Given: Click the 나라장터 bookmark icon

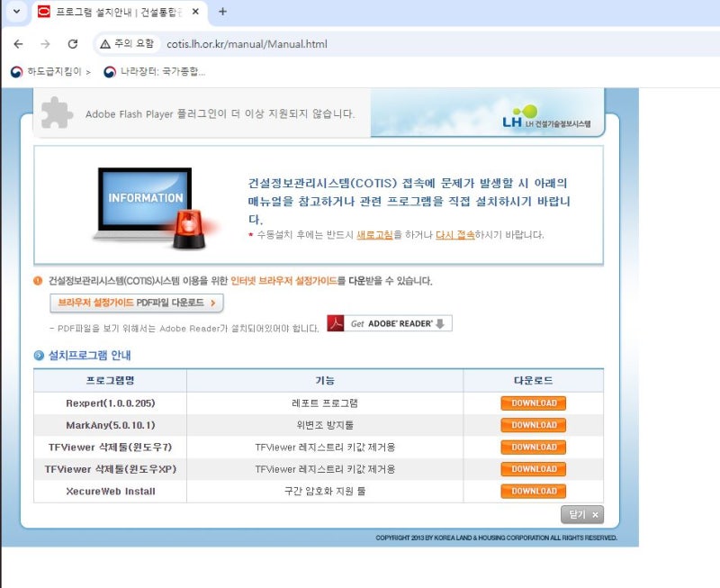Looking at the screenshot, I should tap(108, 72).
